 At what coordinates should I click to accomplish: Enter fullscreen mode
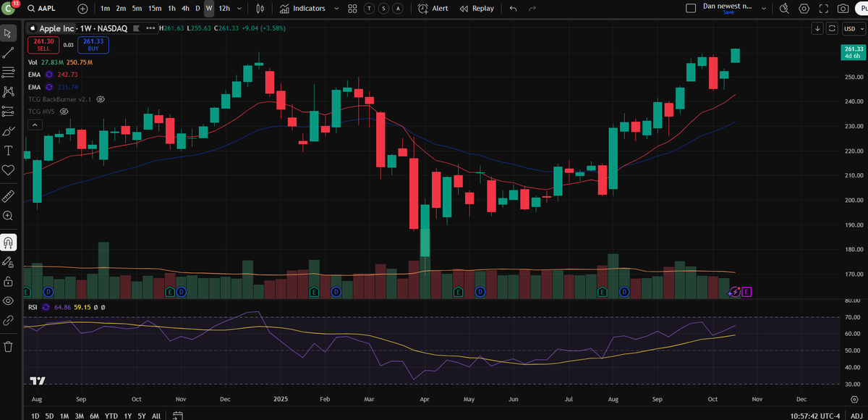(824, 9)
